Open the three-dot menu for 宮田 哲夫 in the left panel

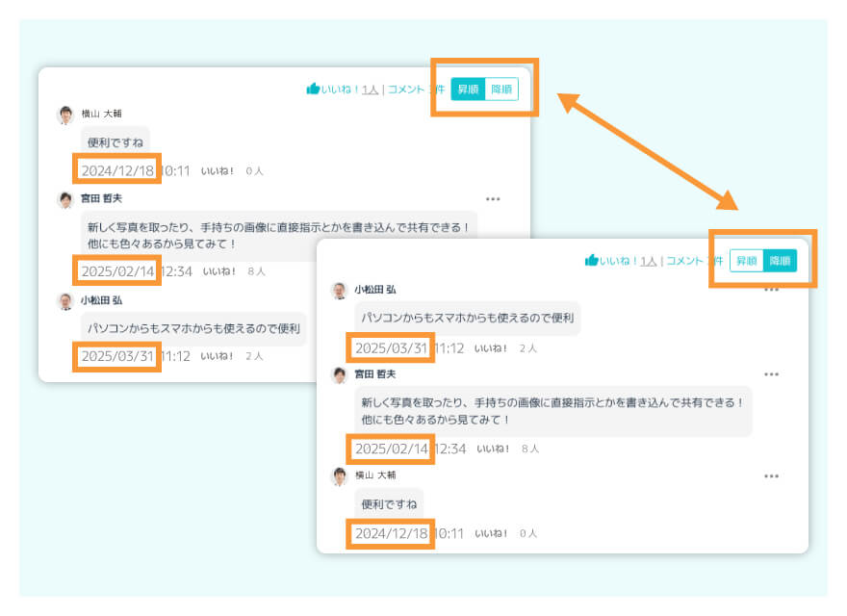coord(493,199)
